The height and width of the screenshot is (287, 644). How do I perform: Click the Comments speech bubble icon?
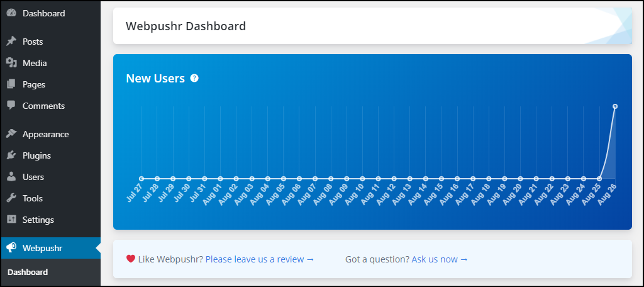(11, 106)
